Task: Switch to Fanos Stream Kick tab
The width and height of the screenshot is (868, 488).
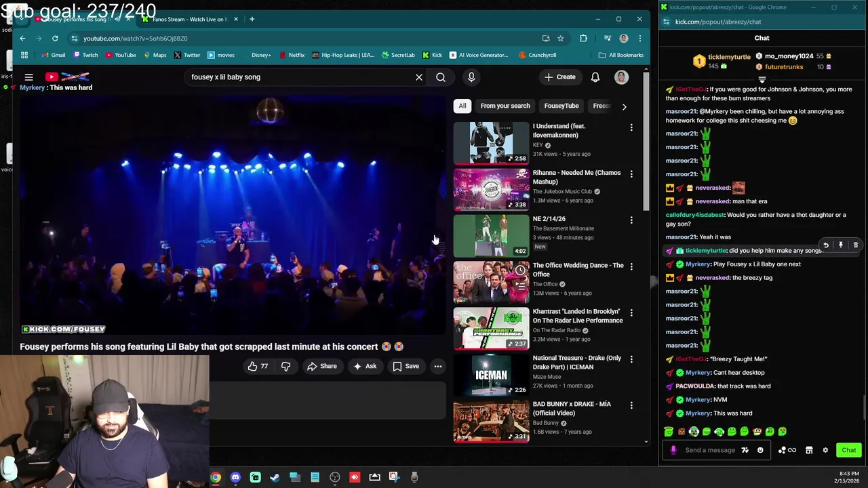Action: point(189,19)
